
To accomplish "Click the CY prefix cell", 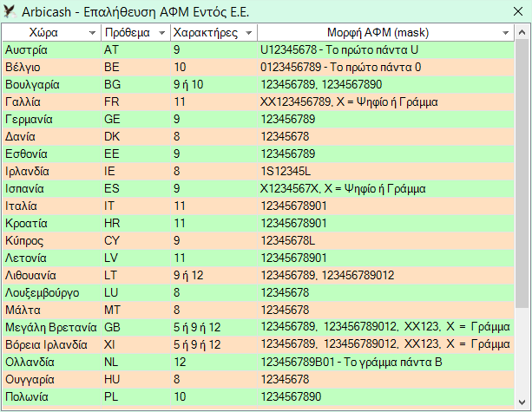I will coord(135,240).
